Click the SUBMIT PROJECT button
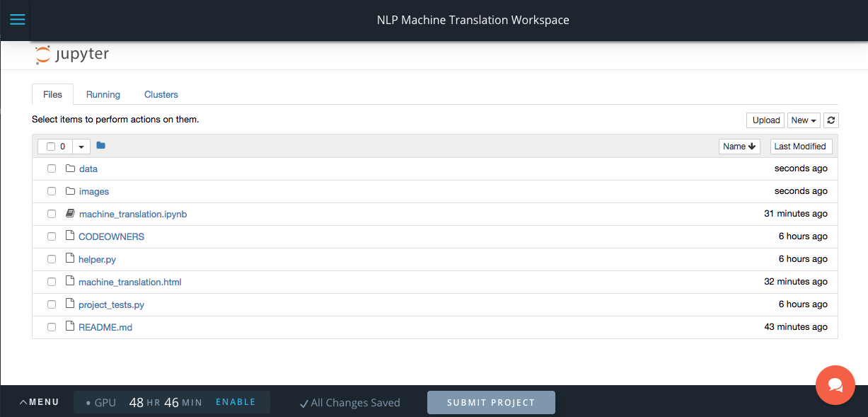 [x=491, y=402]
